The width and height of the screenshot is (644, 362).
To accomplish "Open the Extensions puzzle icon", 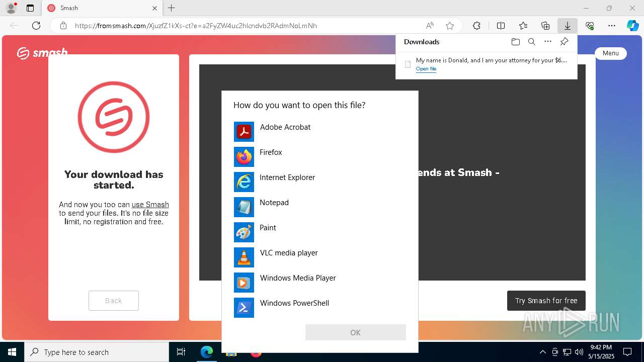I will pos(476,26).
